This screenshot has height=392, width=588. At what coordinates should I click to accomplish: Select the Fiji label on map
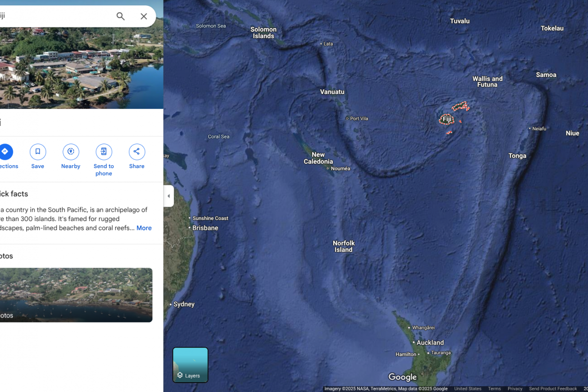tap(446, 119)
